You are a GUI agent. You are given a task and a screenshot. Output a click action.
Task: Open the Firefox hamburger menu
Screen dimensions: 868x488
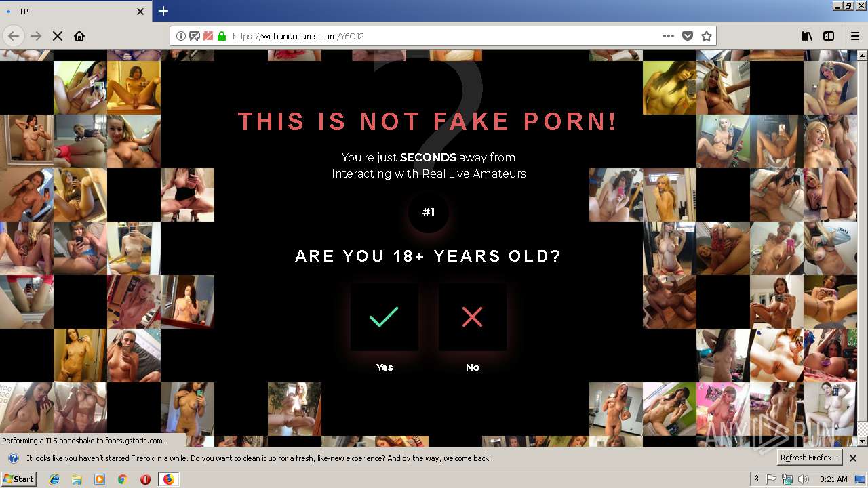pos(855,36)
